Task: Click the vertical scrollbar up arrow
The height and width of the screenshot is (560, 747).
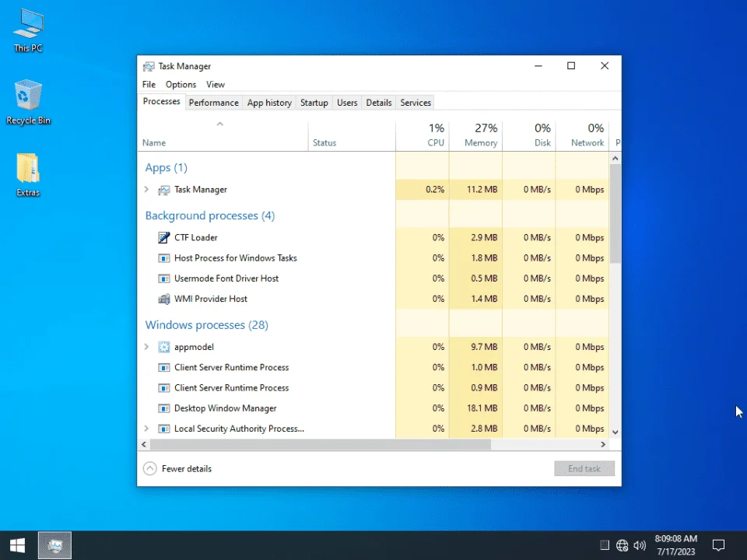Action: [615, 158]
